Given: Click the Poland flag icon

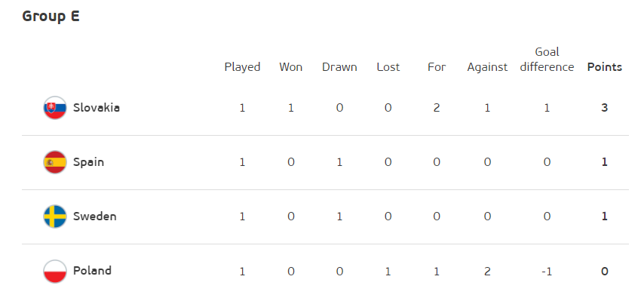Looking at the screenshot, I should click(55, 271).
